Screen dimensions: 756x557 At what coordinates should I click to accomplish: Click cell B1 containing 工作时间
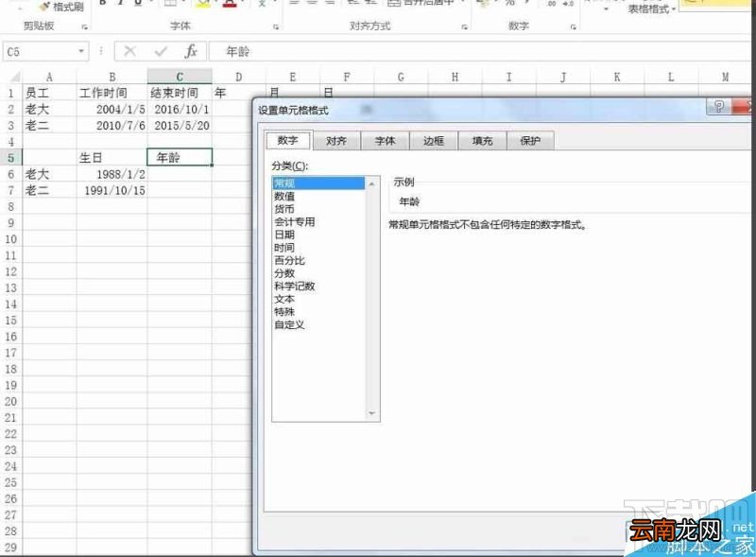[x=112, y=93]
